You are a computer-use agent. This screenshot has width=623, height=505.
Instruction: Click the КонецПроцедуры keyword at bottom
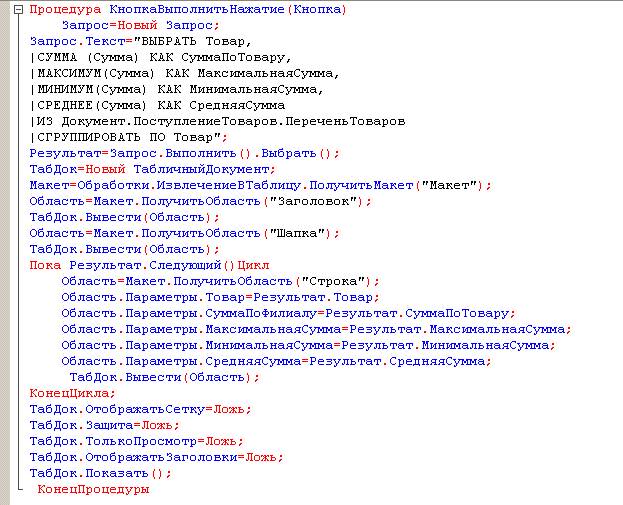point(93,489)
